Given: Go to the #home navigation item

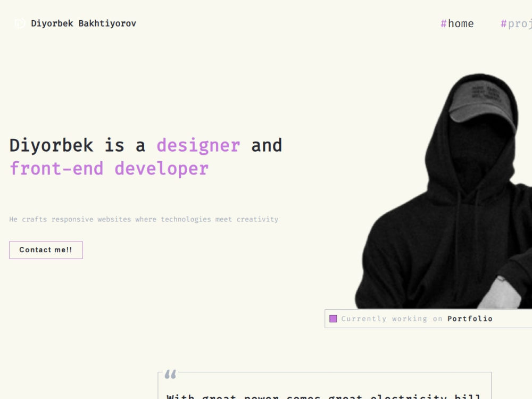Looking at the screenshot, I should [456, 23].
